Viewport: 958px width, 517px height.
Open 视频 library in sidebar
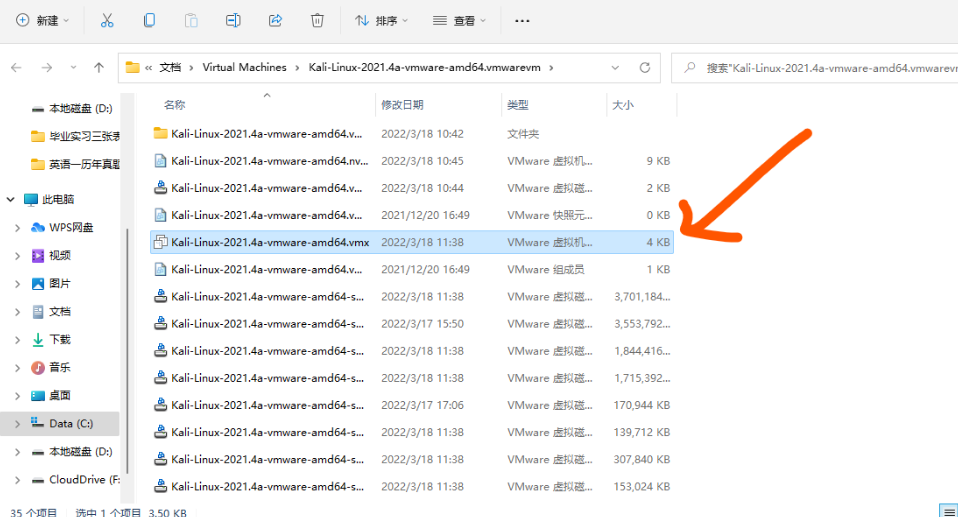click(x=51, y=255)
